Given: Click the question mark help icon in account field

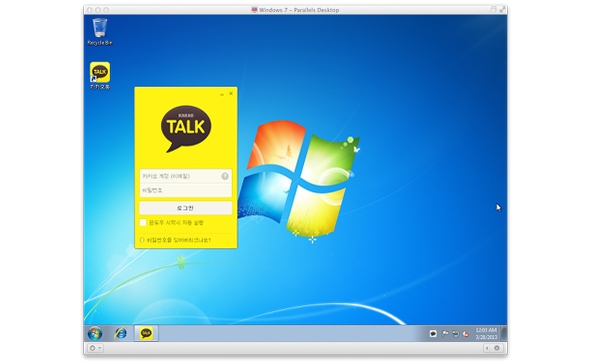Looking at the screenshot, I should point(225,176).
